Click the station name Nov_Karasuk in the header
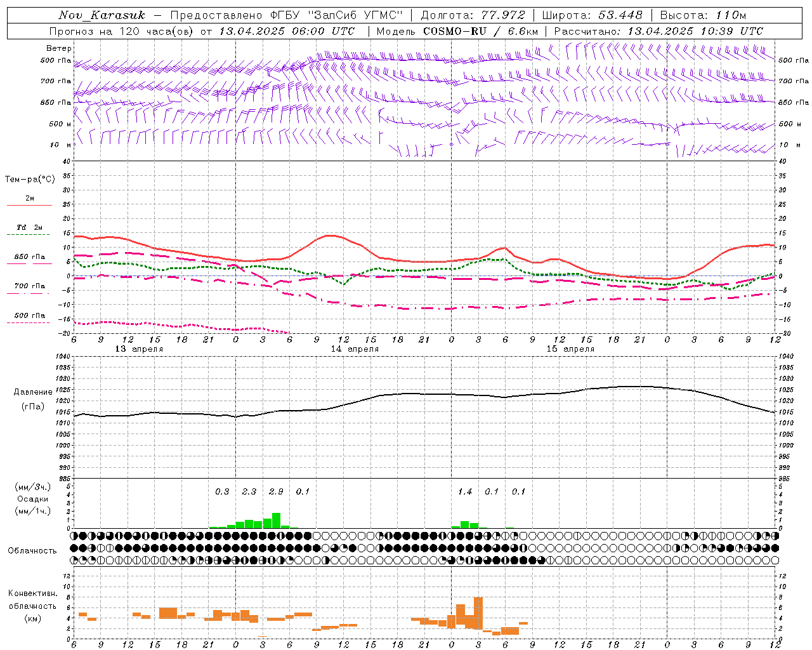 tap(102, 15)
